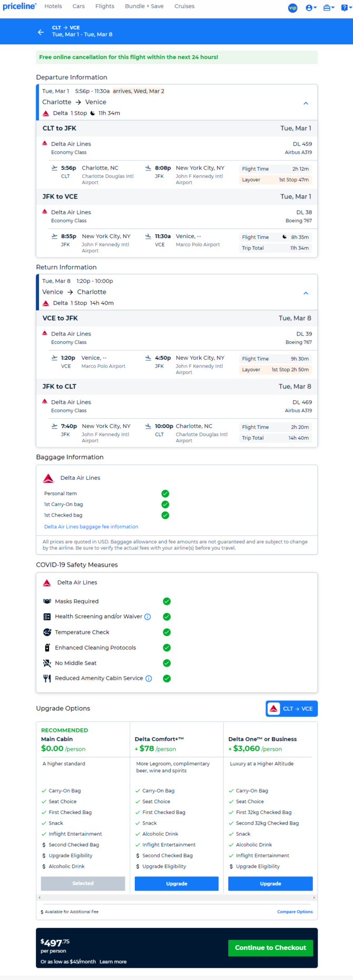
Task: Upgrade to Delta One or Business
Action: point(270,884)
